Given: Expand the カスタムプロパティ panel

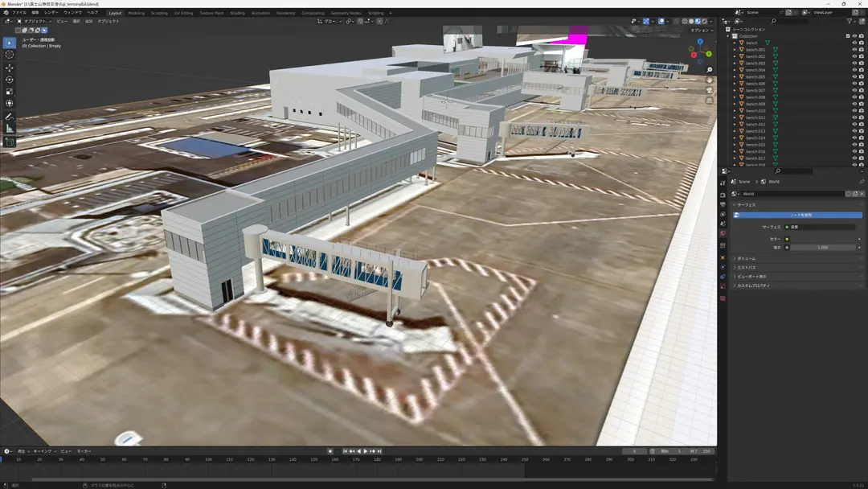Looking at the screenshot, I should (x=753, y=286).
